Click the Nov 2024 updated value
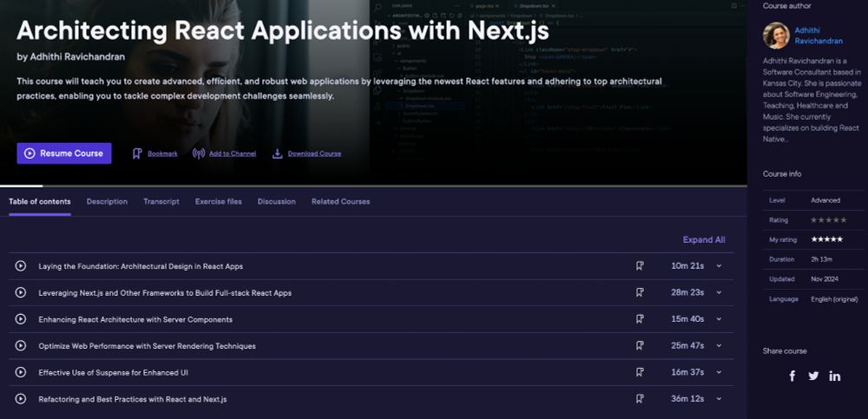This screenshot has width=868, height=419. tap(825, 279)
